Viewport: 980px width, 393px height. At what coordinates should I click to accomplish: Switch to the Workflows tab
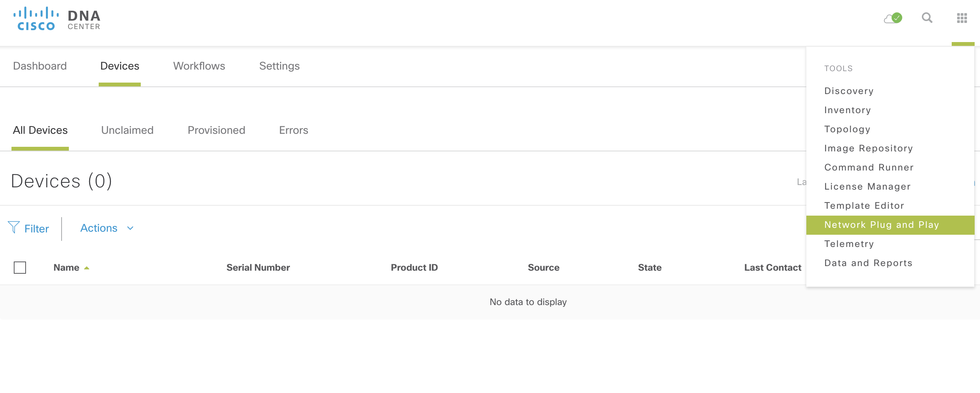[x=199, y=66]
